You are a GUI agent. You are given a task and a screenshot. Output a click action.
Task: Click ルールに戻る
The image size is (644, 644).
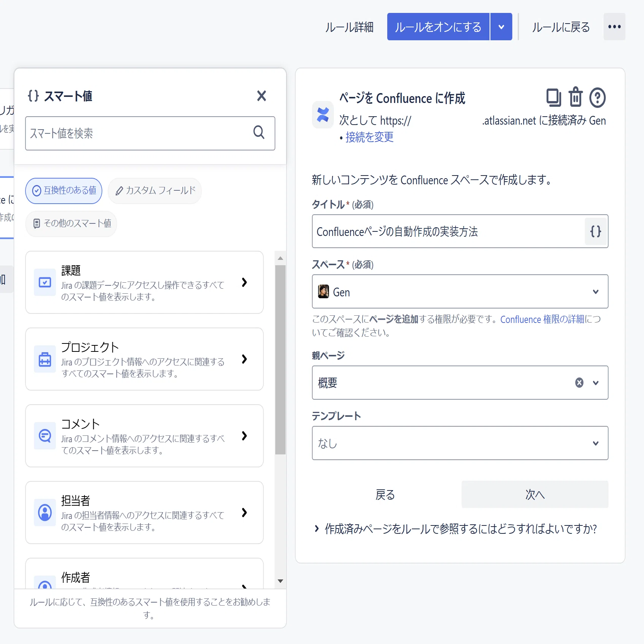[x=561, y=27]
